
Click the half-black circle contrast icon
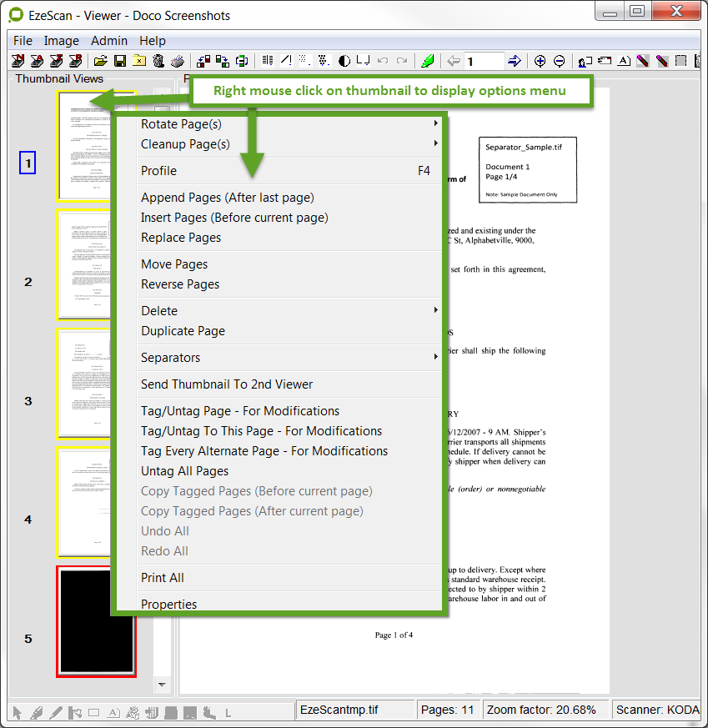click(x=344, y=61)
